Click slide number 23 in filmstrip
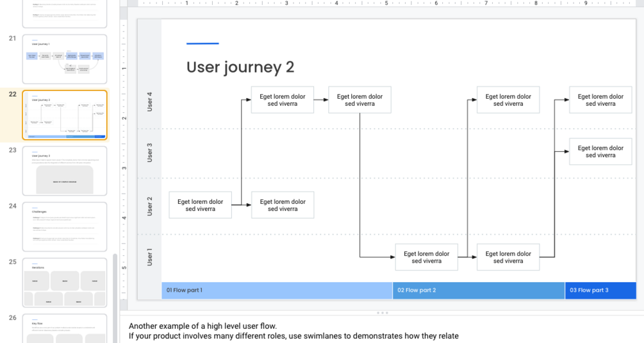This screenshot has height=343, width=644. (x=12, y=150)
